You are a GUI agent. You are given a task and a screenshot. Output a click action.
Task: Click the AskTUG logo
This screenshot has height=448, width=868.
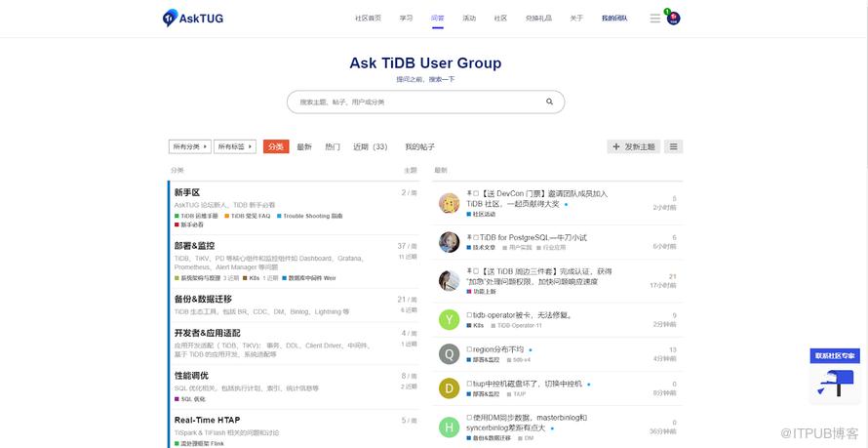(x=193, y=18)
